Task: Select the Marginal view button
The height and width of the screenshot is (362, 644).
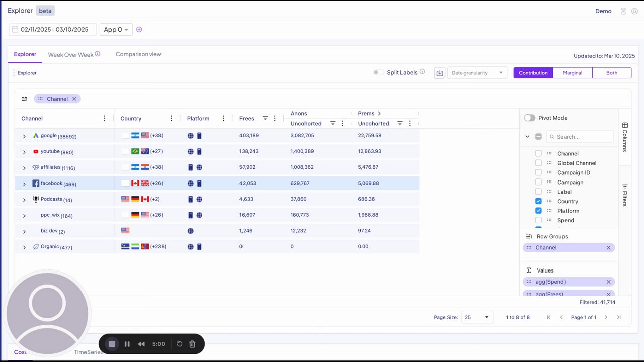Action: click(573, 73)
